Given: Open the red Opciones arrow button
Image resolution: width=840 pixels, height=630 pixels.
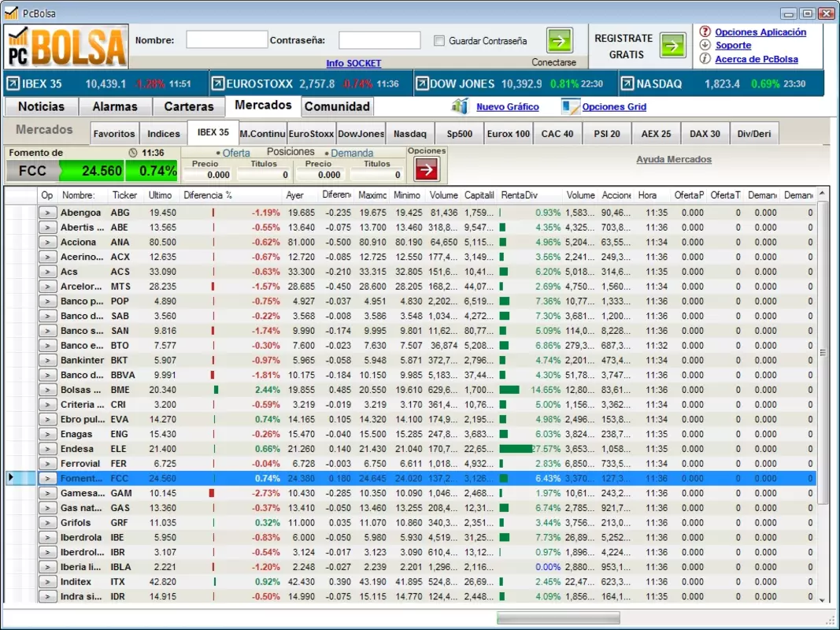Looking at the screenshot, I should click(427, 170).
